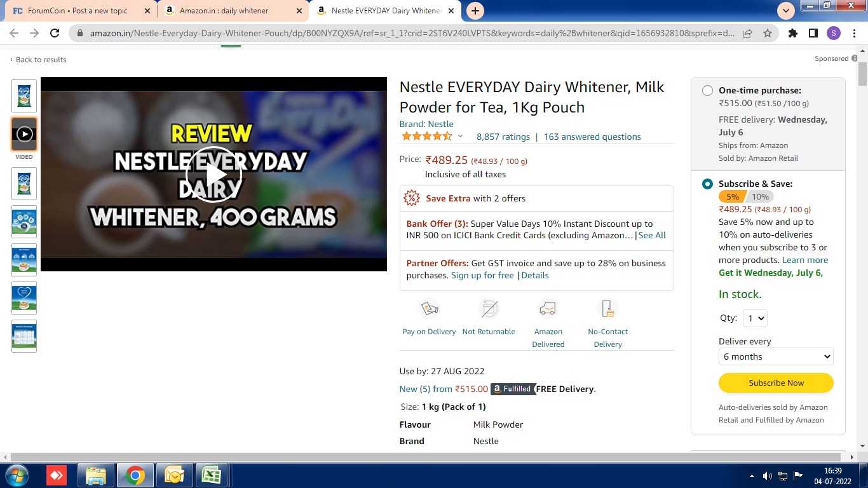Open Chrome Extensions puzzle icon
The width and height of the screenshot is (868, 488).
(793, 33)
